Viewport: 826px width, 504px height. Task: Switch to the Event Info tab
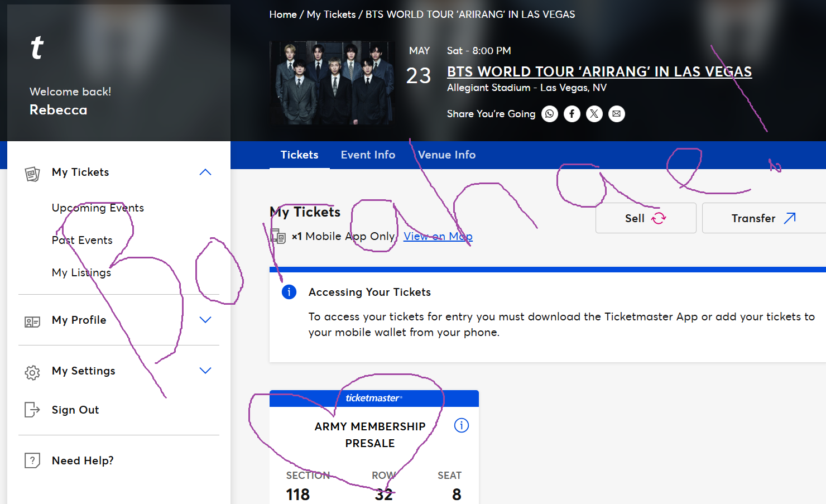(368, 155)
